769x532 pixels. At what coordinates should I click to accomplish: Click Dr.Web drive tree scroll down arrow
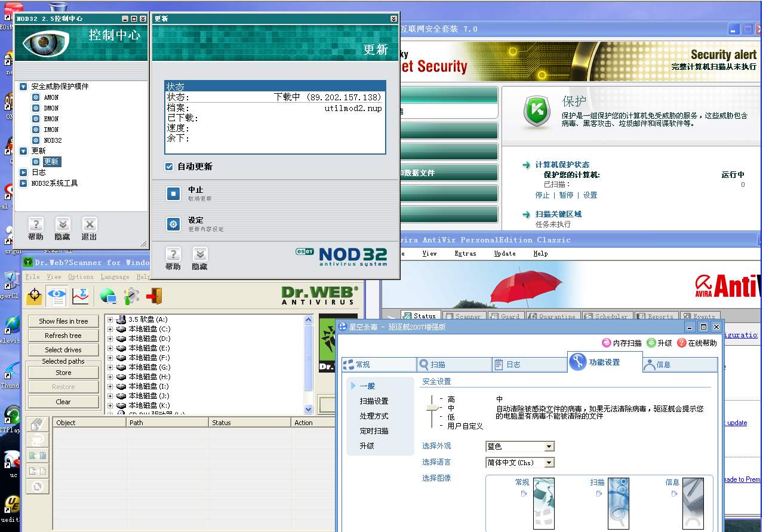pyautogui.click(x=309, y=410)
